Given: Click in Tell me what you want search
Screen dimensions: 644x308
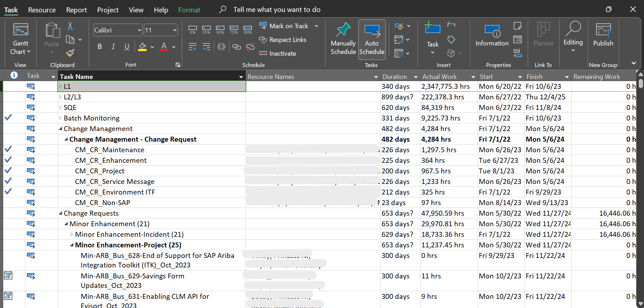Looking at the screenshot, I should tap(277, 10).
